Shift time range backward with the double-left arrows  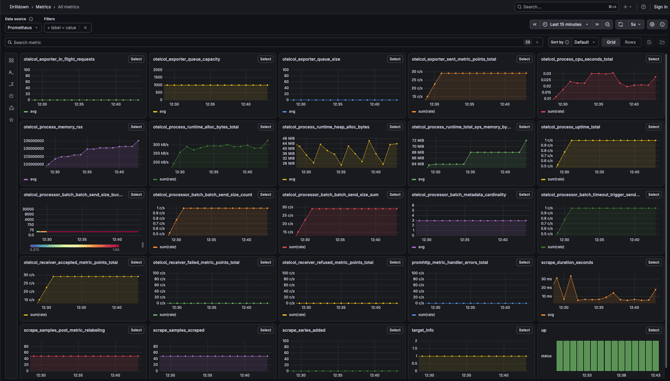pyautogui.click(x=535, y=24)
